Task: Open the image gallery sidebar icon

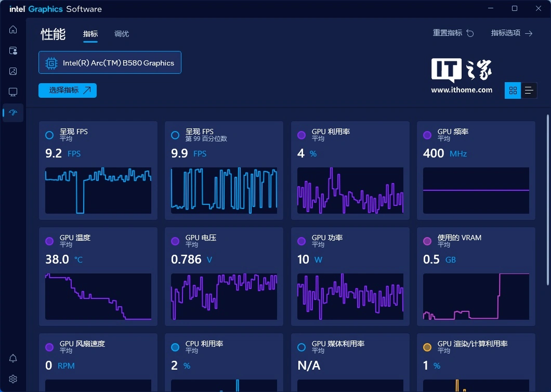Action: [13, 71]
